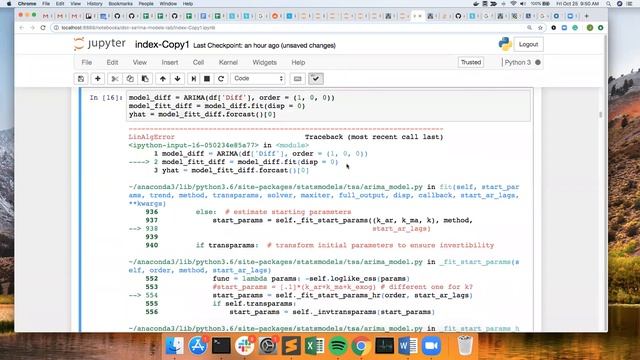Click the Logout button
This screenshot has width=640, height=360.
click(529, 44)
